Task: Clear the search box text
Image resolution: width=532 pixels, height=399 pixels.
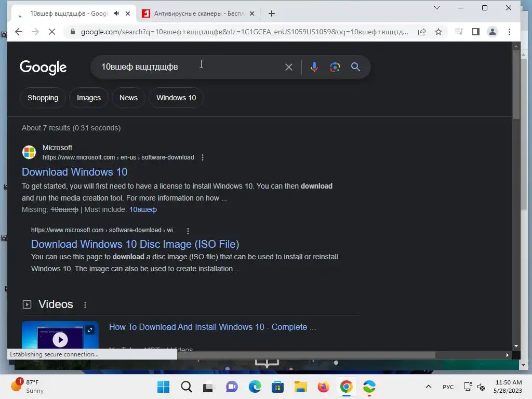Action: point(289,67)
